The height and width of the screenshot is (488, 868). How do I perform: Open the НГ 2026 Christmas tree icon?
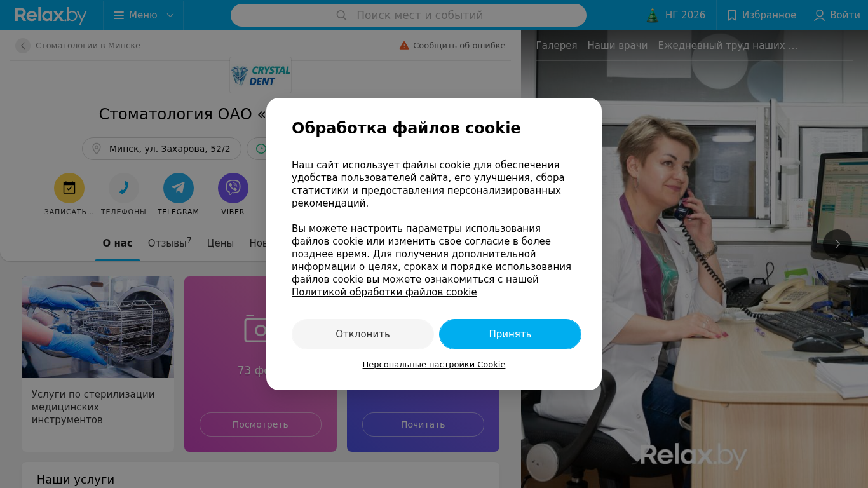click(652, 15)
